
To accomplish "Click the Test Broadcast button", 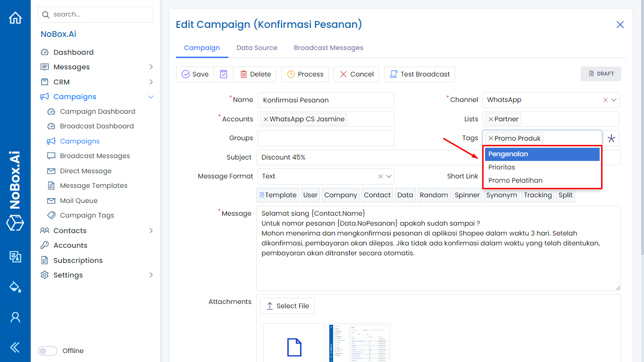I will 419,74.
